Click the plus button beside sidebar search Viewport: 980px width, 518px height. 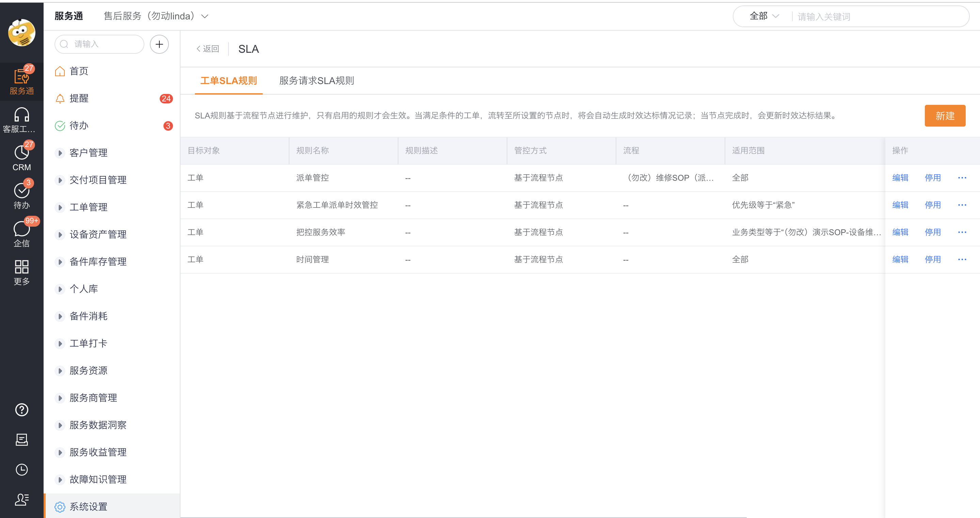coord(159,44)
